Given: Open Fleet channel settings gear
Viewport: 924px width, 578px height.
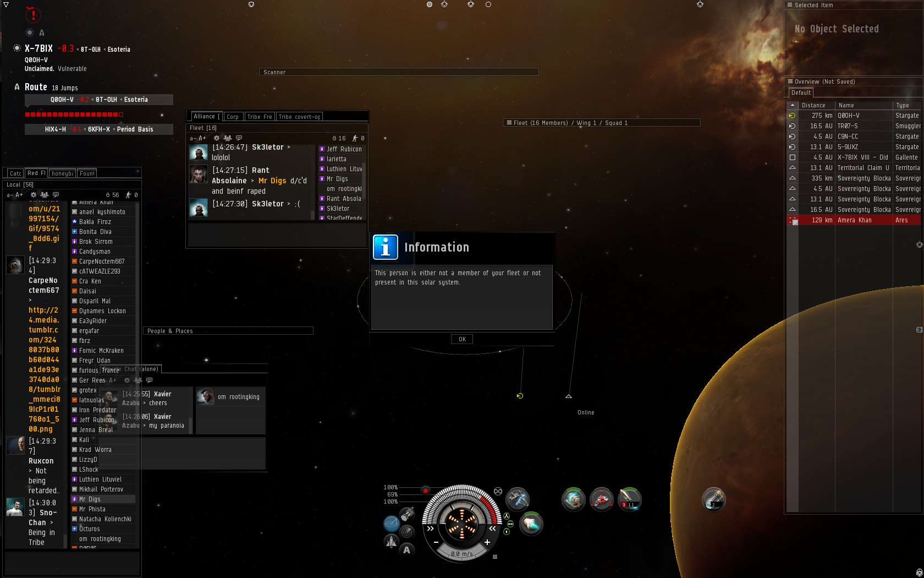Looking at the screenshot, I should [x=217, y=138].
